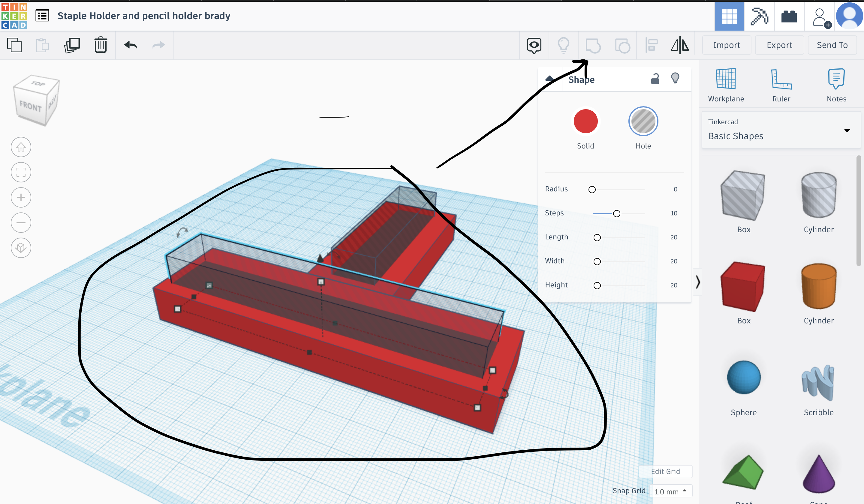This screenshot has height=504, width=864.
Task: Open the view settings eye icon
Action: (x=534, y=45)
